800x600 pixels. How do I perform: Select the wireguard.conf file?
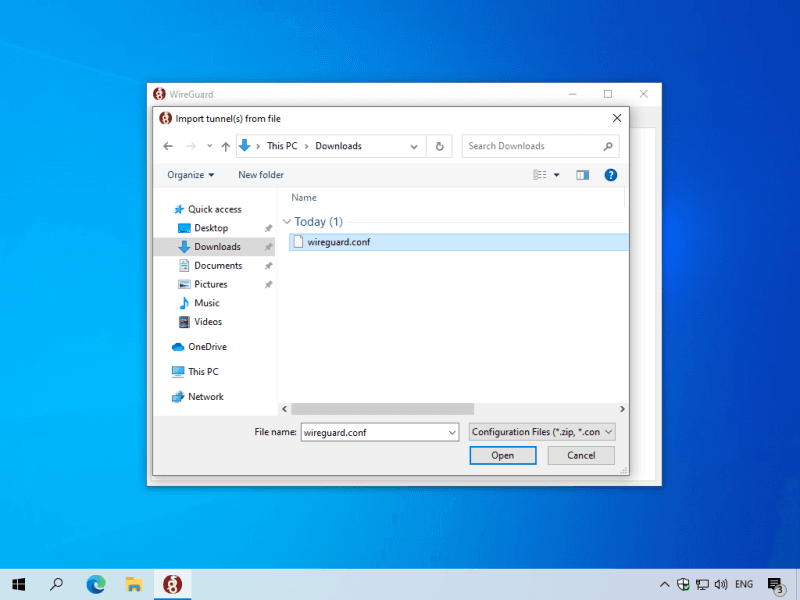(338, 242)
